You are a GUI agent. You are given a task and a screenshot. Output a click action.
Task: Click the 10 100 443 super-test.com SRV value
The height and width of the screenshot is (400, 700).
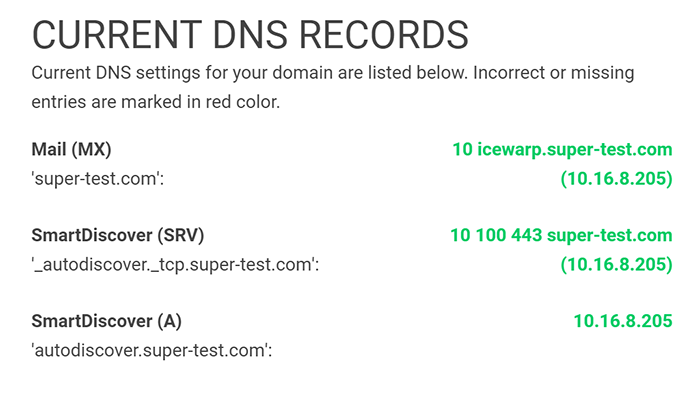(x=561, y=235)
